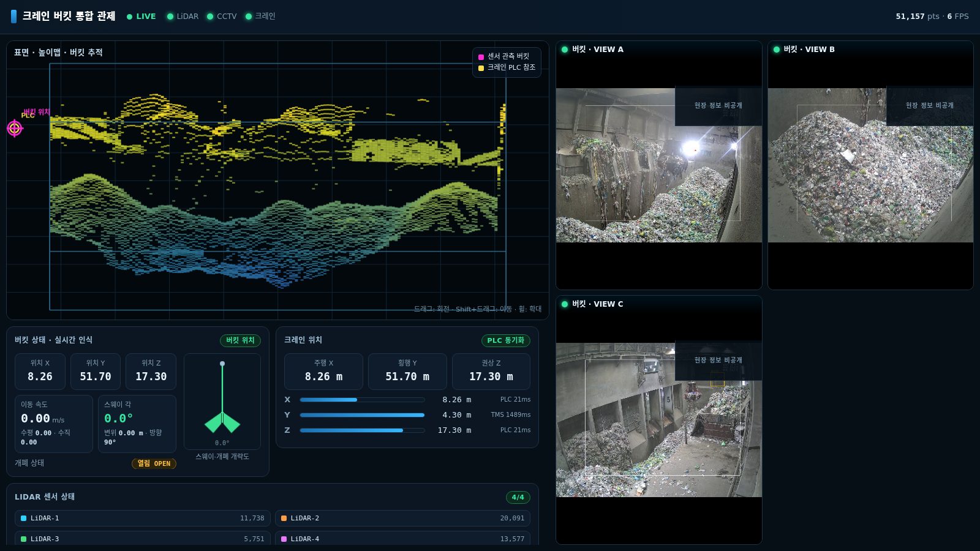Click the CCTV status indicator in header

pos(222,17)
